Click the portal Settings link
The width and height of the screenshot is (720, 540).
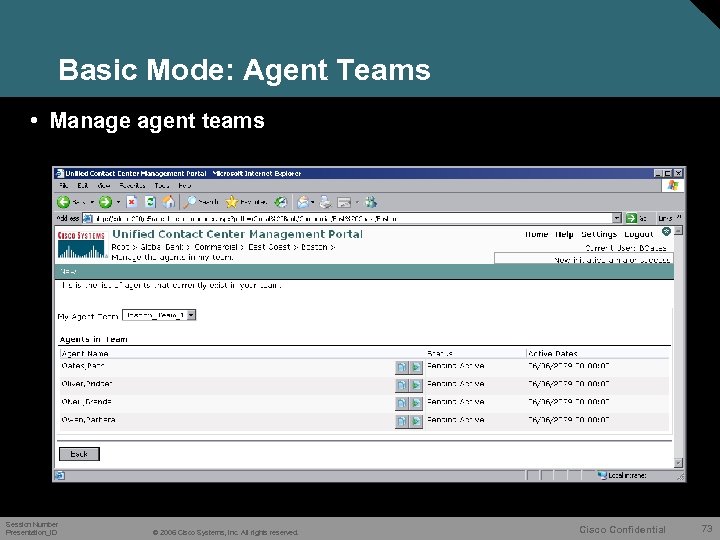pyautogui.click(x=599, y=234)
